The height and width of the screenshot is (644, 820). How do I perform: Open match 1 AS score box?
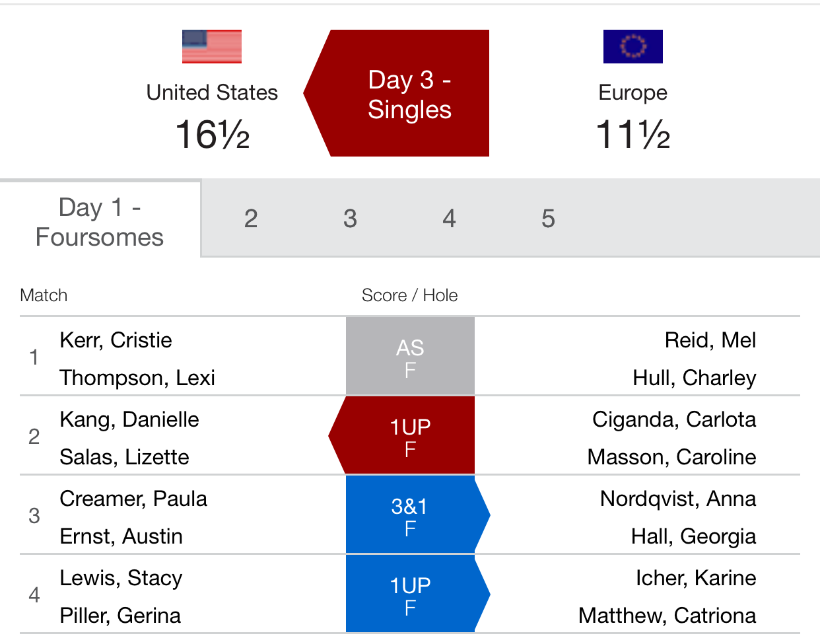click(x=410, y=356)
